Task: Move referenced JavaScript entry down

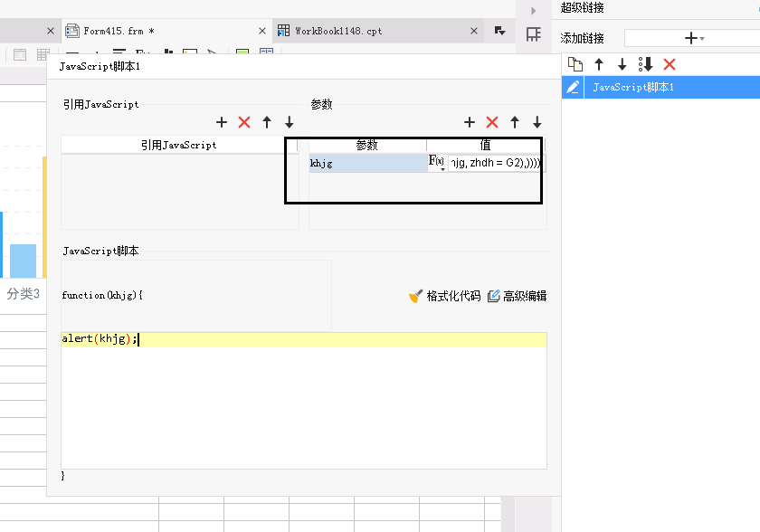Action: pyautogui.click(x=290, y=122)
